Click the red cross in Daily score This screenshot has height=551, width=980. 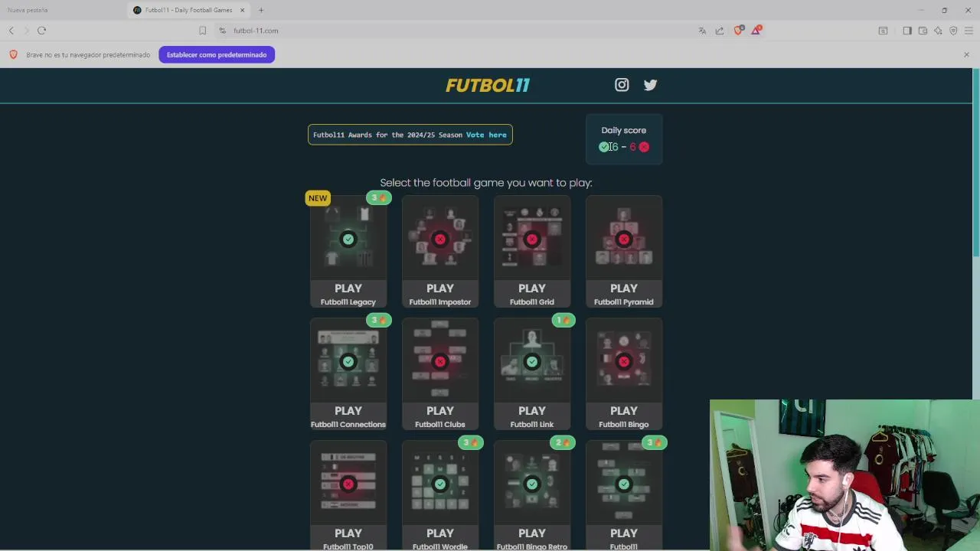point(644,147)
